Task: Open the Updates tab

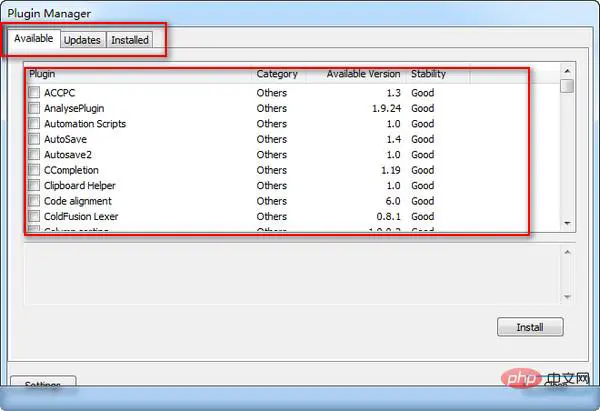Action: [x=82, y=40]
